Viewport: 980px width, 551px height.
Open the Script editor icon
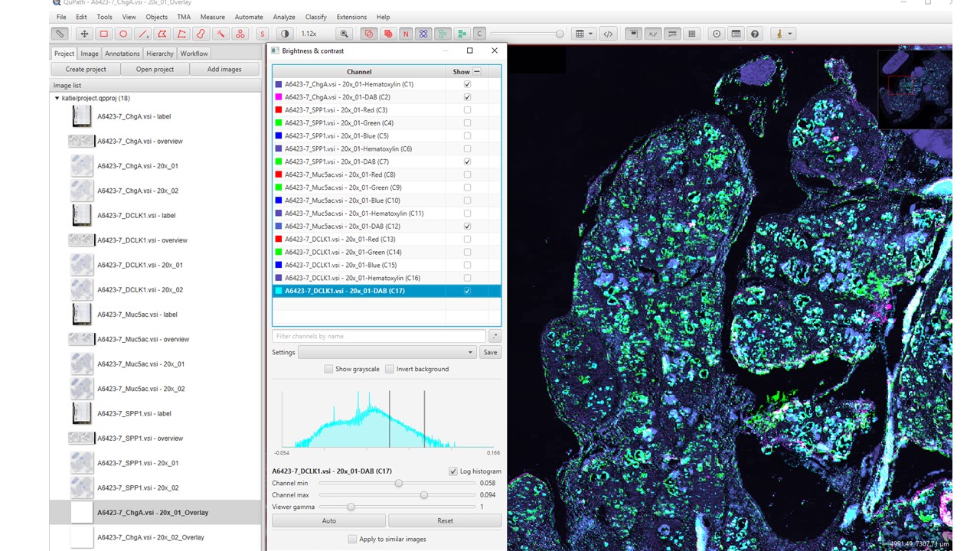coord(609,34)
